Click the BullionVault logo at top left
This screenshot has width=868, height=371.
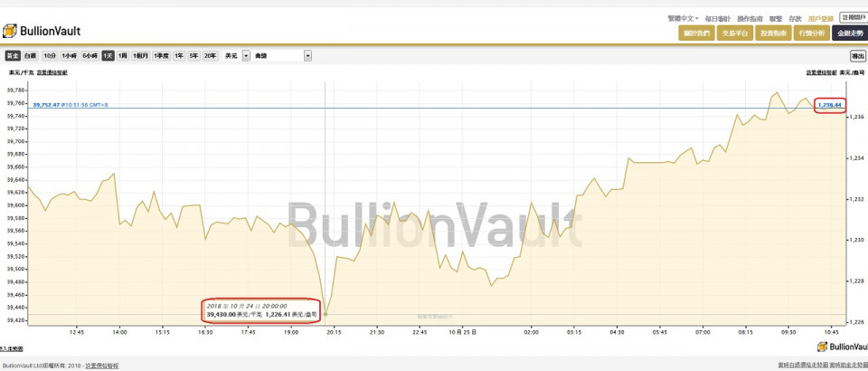point(42,31)
